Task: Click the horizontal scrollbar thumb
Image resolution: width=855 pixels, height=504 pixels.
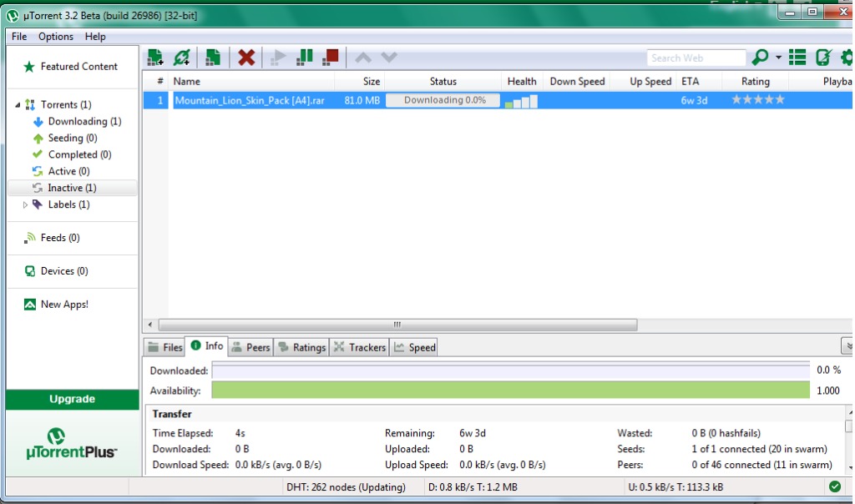Action: point(397,325)
